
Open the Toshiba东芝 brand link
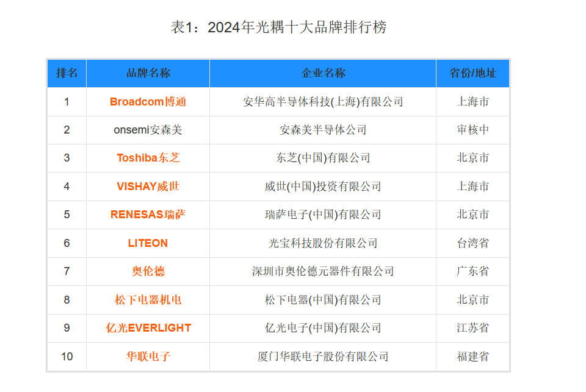pos(148,158)
